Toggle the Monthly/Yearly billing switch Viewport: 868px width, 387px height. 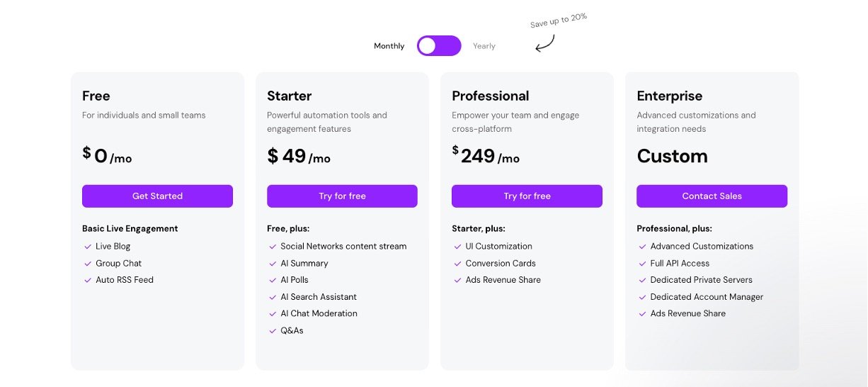point(439,46)
